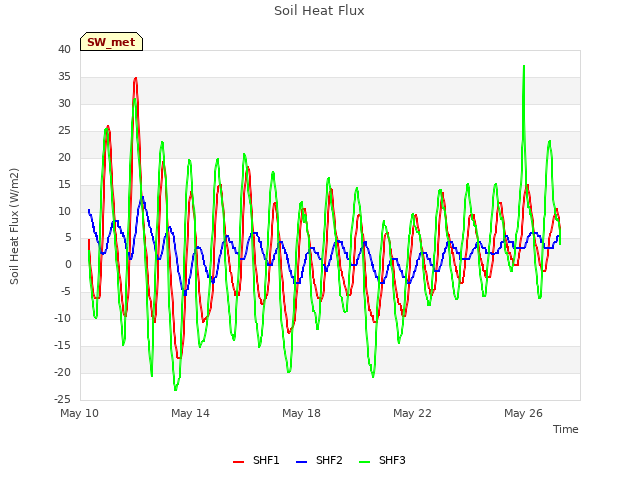Screen dimensions: 640x480
Task: Toggle the SHF1 legend entry
Action: pos(256,460)
